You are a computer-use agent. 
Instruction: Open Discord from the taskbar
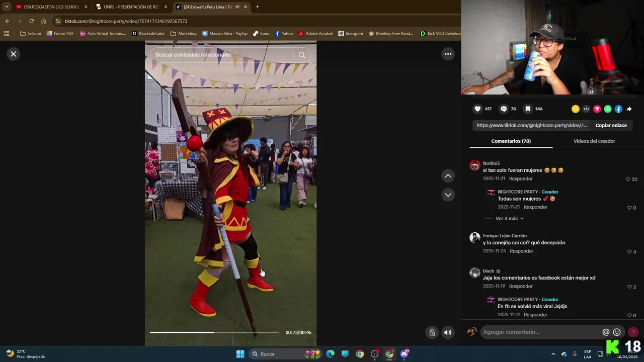[404, 354]
